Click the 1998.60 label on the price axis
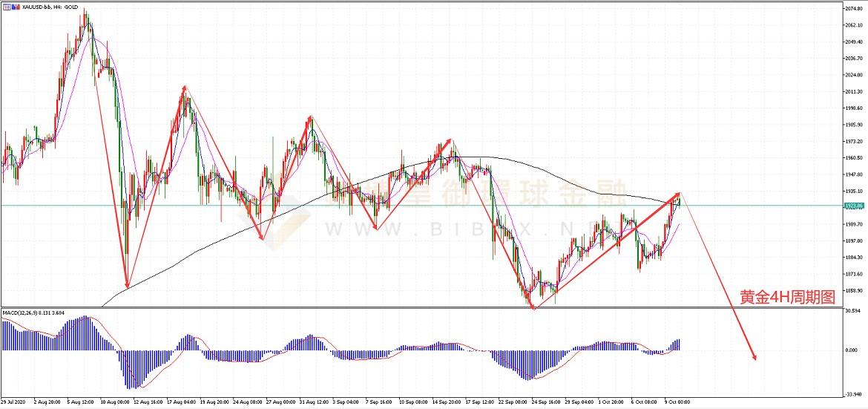Viewport: 868px width, 409px height. pos(853,108)
